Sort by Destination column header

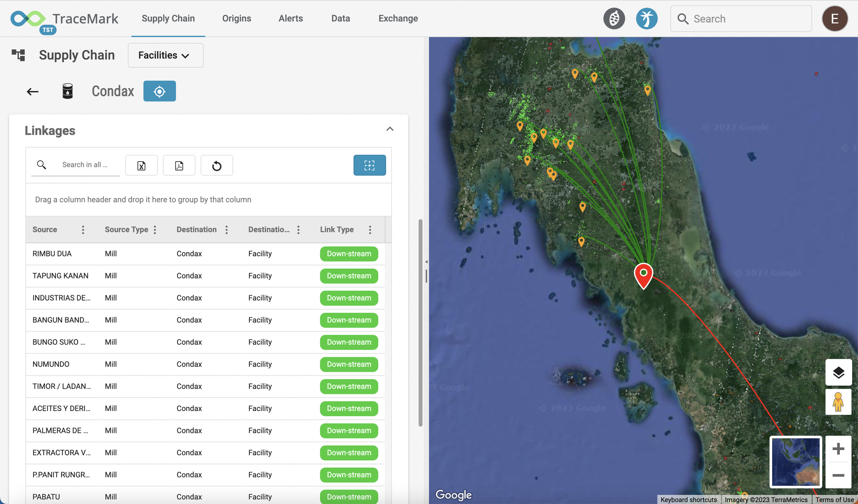click(197, 230)
